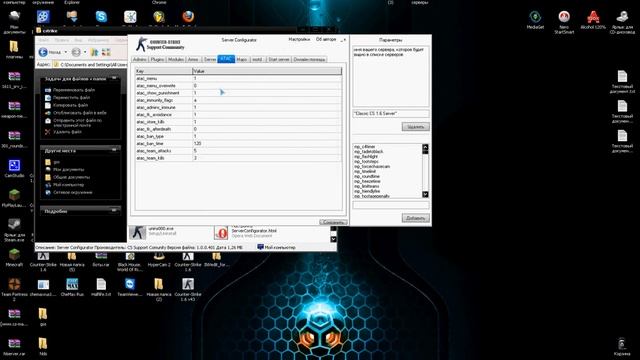Click scroll-down arrow in parameters list
The image size is (640, 360).
pos(425,194)
